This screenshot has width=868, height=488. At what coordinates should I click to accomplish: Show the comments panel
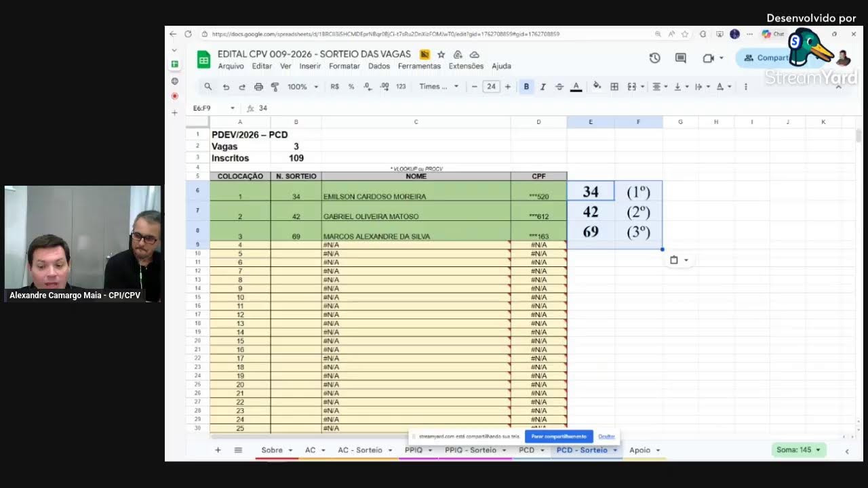coord(680,58)
